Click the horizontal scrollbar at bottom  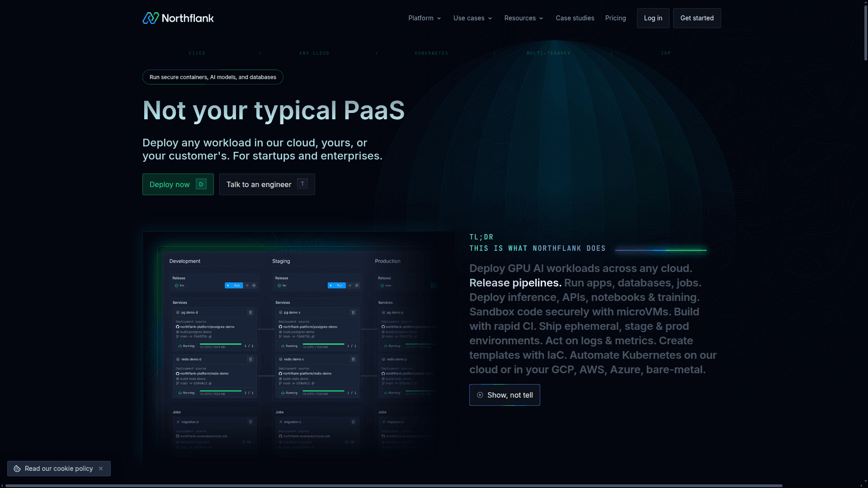[393, 486]
